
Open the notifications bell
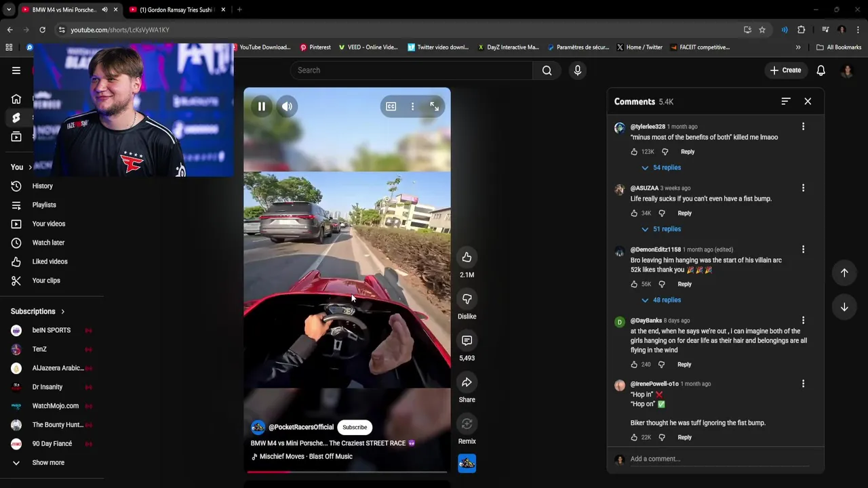[821, 70]
